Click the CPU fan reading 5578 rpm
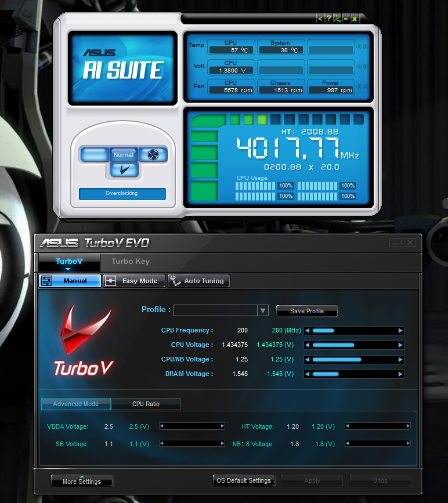Screen dimensions: 448x503 point(231,90)
